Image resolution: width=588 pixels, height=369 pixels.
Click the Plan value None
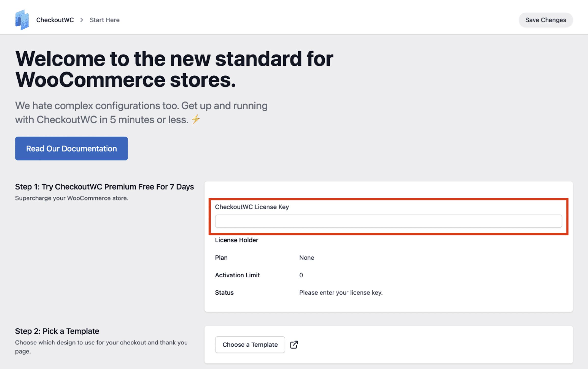307,257
